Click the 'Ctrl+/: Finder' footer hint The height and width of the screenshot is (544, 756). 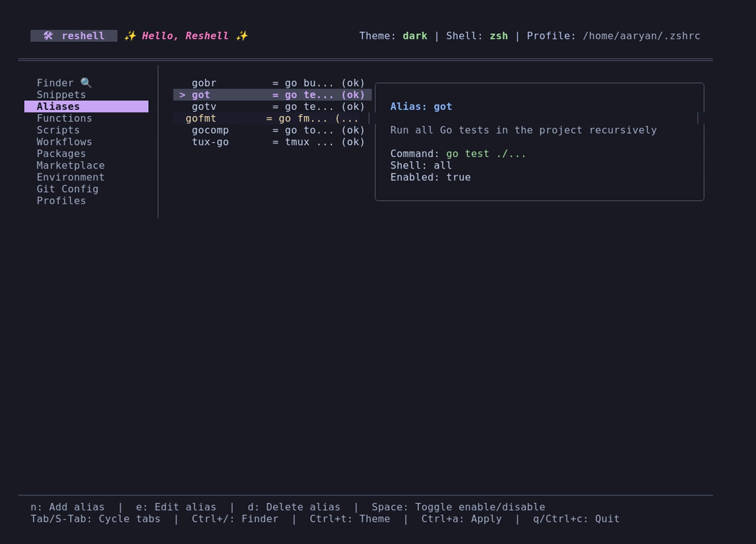(x=235, y=519)
